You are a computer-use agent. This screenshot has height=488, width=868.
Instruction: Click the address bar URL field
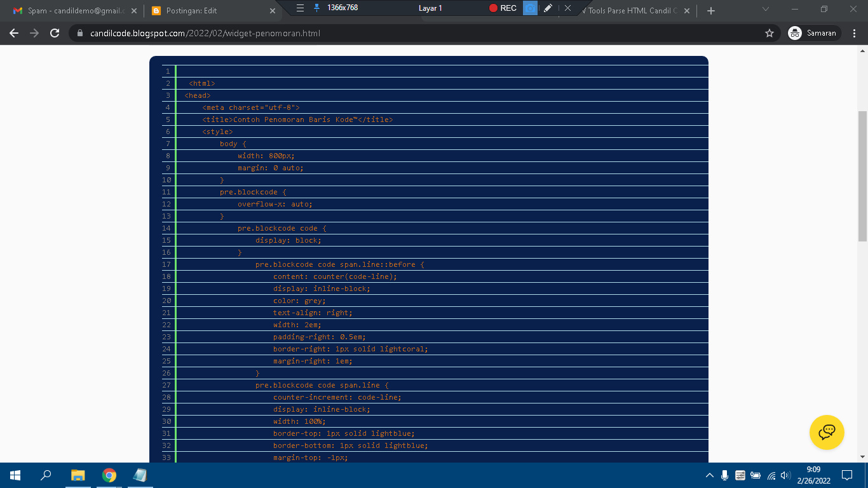pos(419,33)
